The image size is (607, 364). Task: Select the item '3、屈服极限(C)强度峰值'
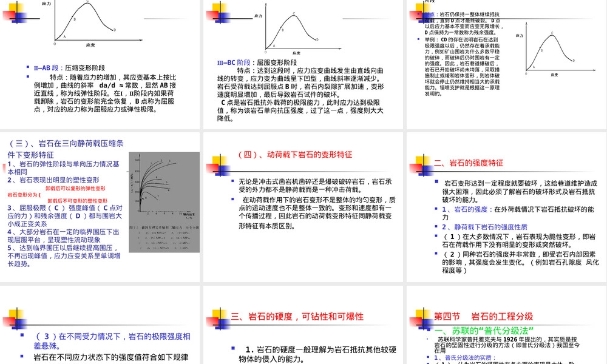[x=65, y=216]
